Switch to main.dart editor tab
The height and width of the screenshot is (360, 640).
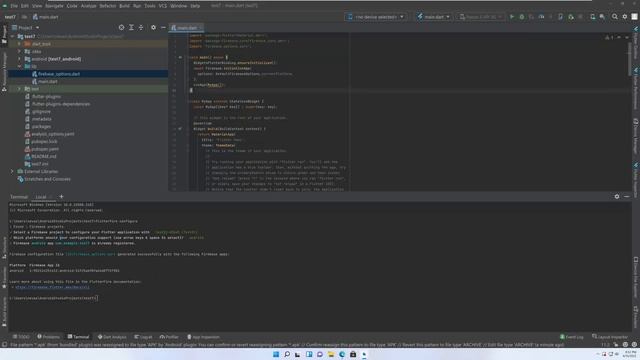click(x=187, y=27)
